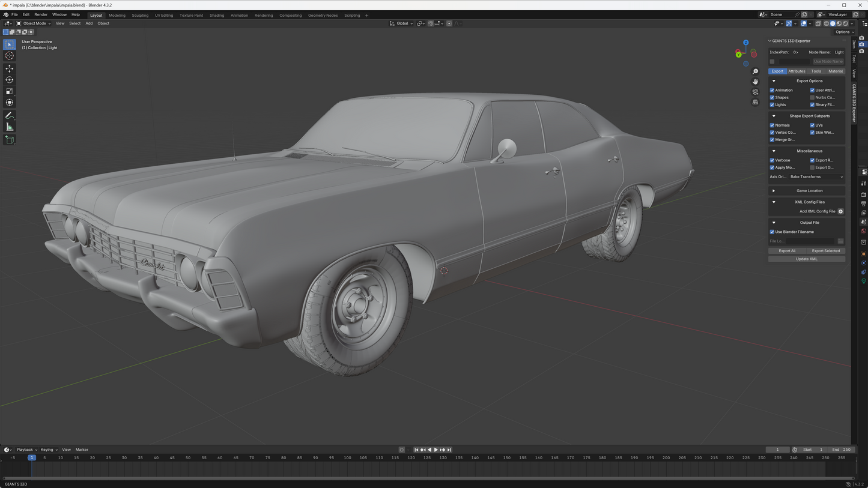Screen dimensions: 868x488
Task: Choose the Measure tool
Action: coord(10,127)
